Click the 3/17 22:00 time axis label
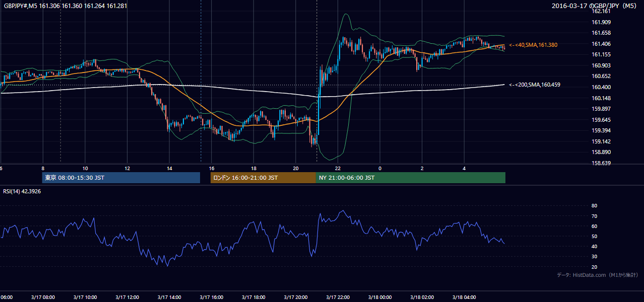 (338, 297)
